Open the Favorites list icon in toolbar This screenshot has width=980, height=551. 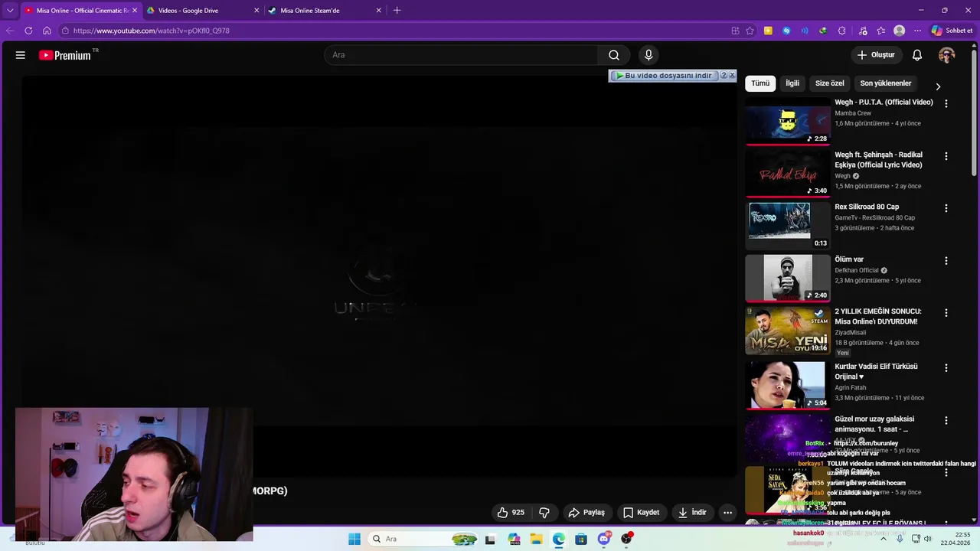click(880, 31)
